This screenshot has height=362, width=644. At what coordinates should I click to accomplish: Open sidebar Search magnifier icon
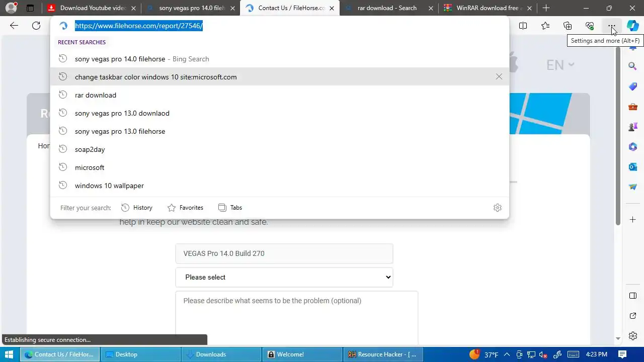[x=633, y=66]
